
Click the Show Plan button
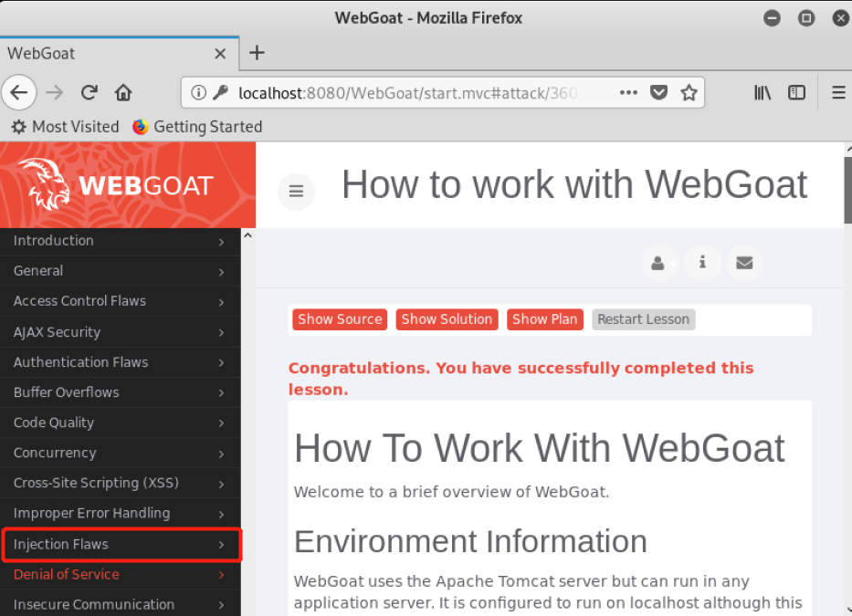(545, 319)
